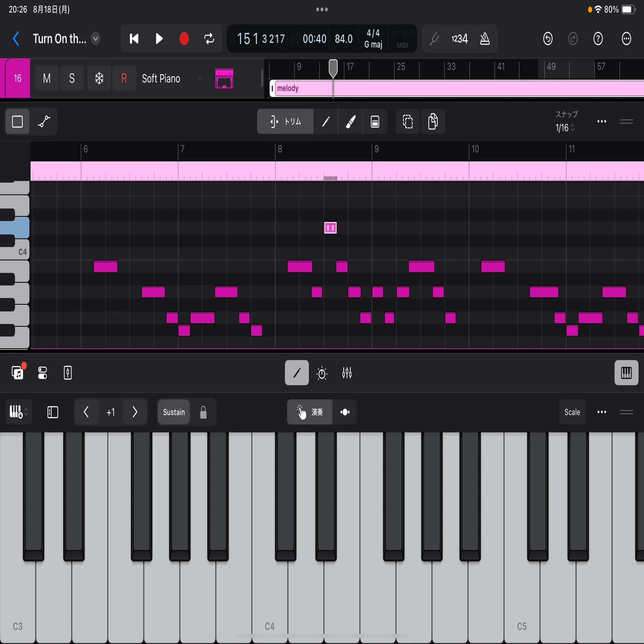Open keyboard more options ellipsis

602,412
